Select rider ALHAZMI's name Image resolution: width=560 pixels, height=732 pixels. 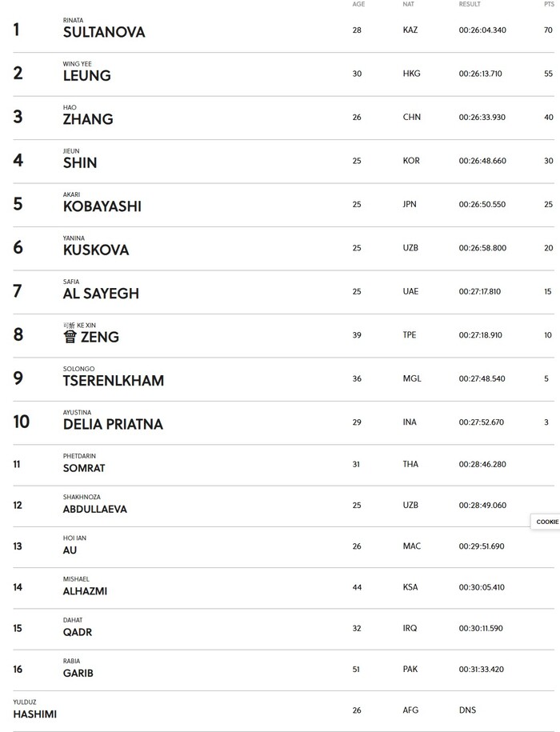point(85,591)
